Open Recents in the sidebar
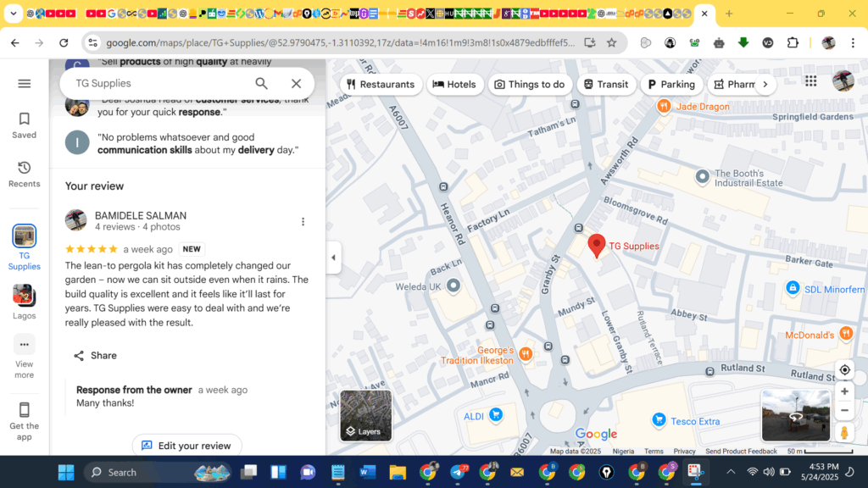Image resolution: width=868 pixels, height=488 pixels. tap(25, 175)
